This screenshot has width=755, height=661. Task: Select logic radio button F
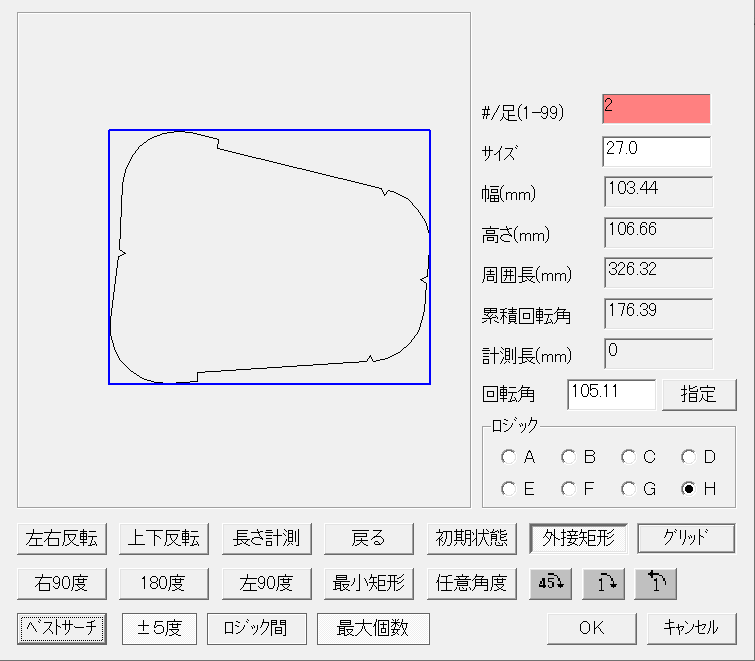coord(568,489)
